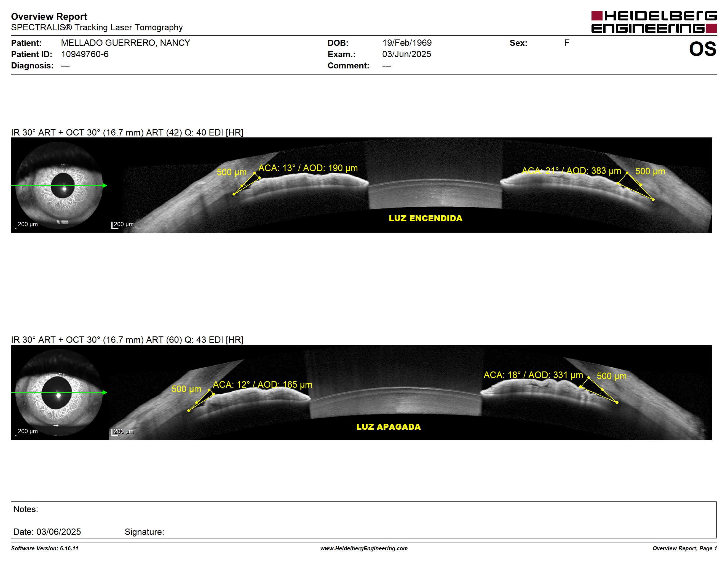Click left '500 µm' label in top scan
Screen dimensions: 728x563
tap(232, 172)
